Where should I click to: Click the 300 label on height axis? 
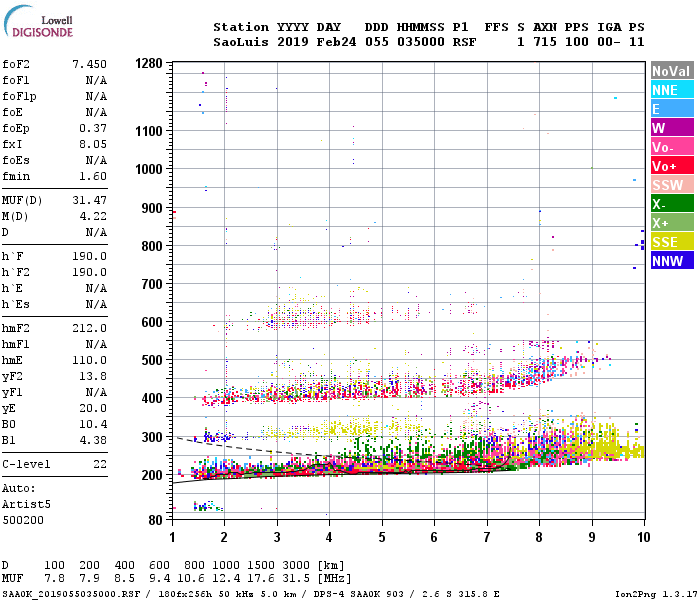pyautogui.click(x=152, y=437)
